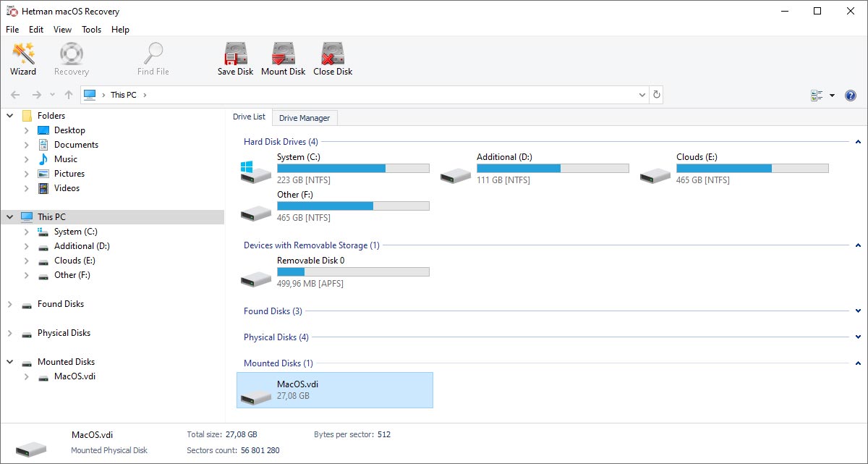868x464 pixels.
Task: Click the Found Disks (3) header text
Action: [x=273, y=311]
